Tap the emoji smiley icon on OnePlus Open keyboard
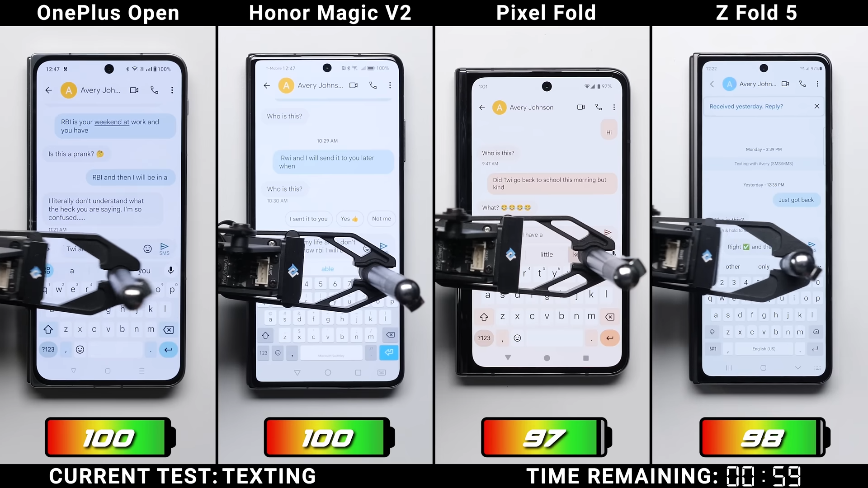The image size is (868, 488). tap(80, 349)
